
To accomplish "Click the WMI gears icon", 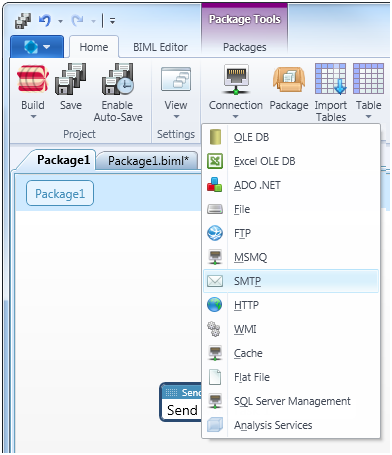I will pyautogui.click(x=214, y=329).
